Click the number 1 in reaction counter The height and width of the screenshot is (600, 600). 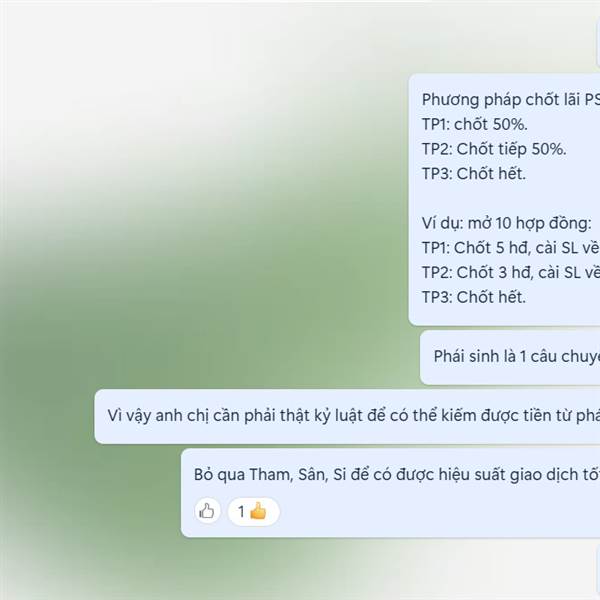click(x=241, y=512)
